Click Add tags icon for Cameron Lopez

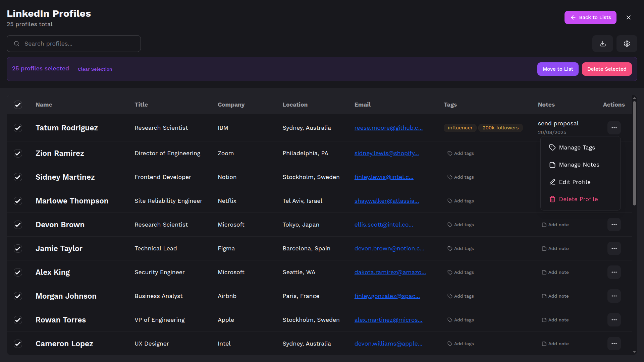[450, 344]
